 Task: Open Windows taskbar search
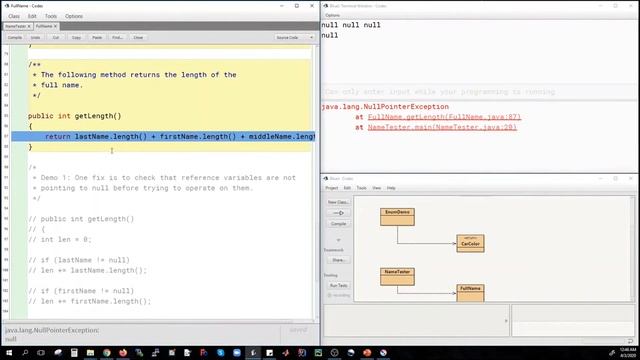[25, 353]
